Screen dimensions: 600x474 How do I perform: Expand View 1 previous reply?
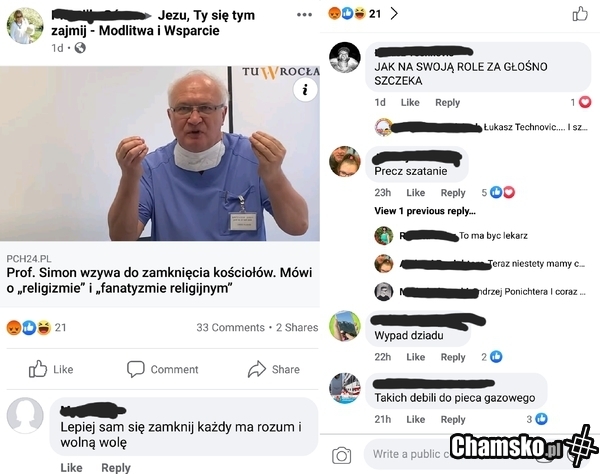[x=425, y=211]
